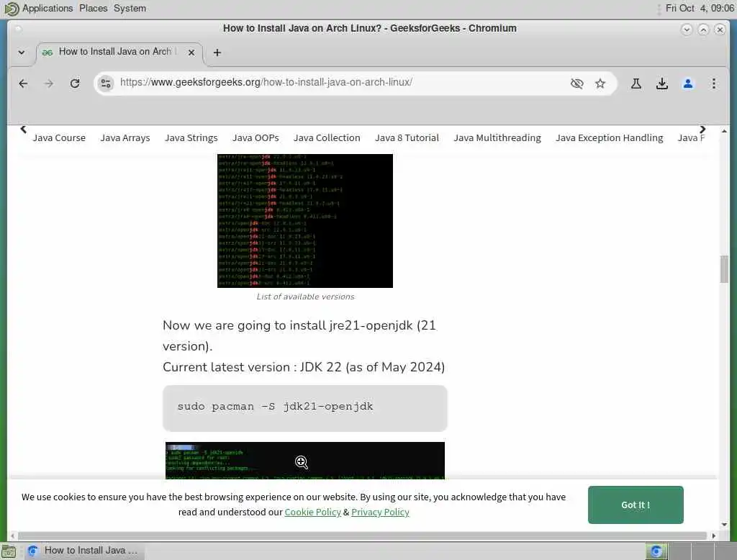The width and height of the screenshot is (737, 560).
Task: Click the address bar URL
Action: [266, 82]
